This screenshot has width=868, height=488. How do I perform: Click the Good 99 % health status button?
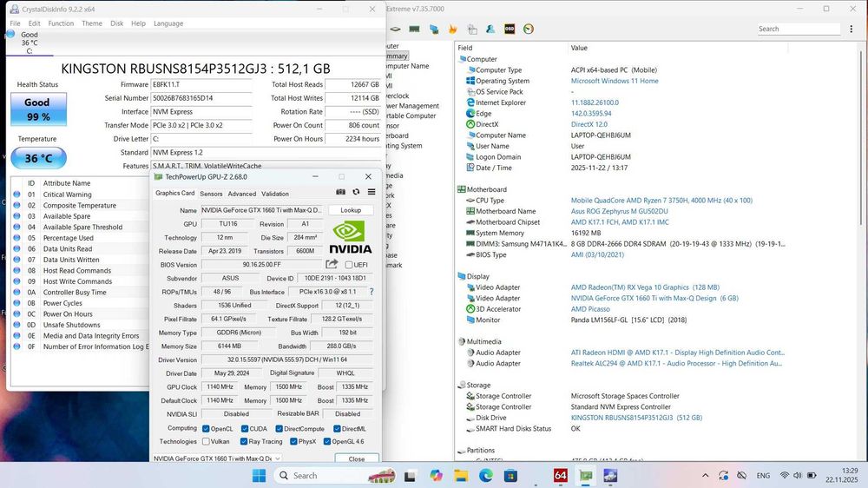click(38, 109)
